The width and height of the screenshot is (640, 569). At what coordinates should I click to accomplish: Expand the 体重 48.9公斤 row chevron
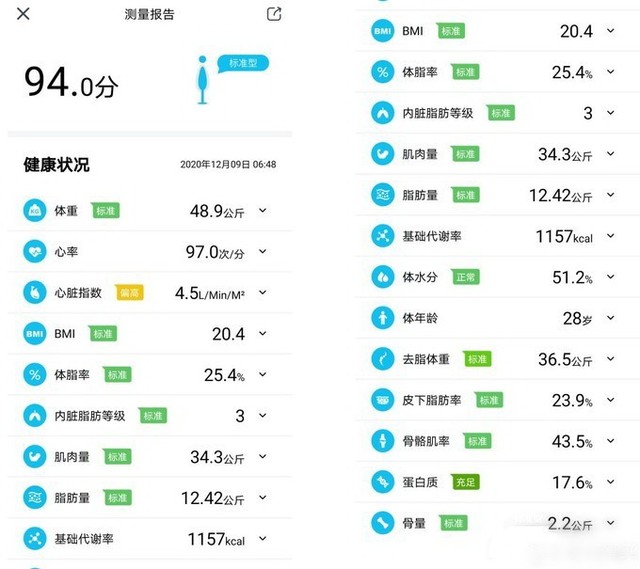pos(263,211)
